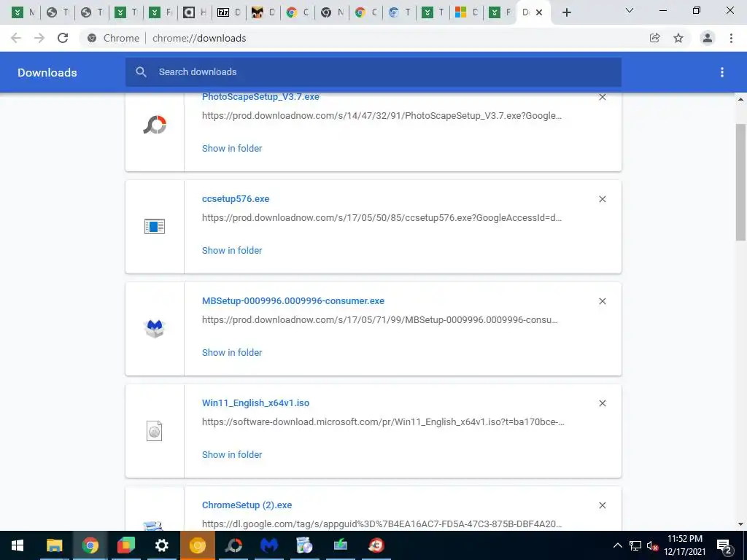Remove ChromeSetup (2).exe from list
The image size is (747, 560).
click(603, 506)
